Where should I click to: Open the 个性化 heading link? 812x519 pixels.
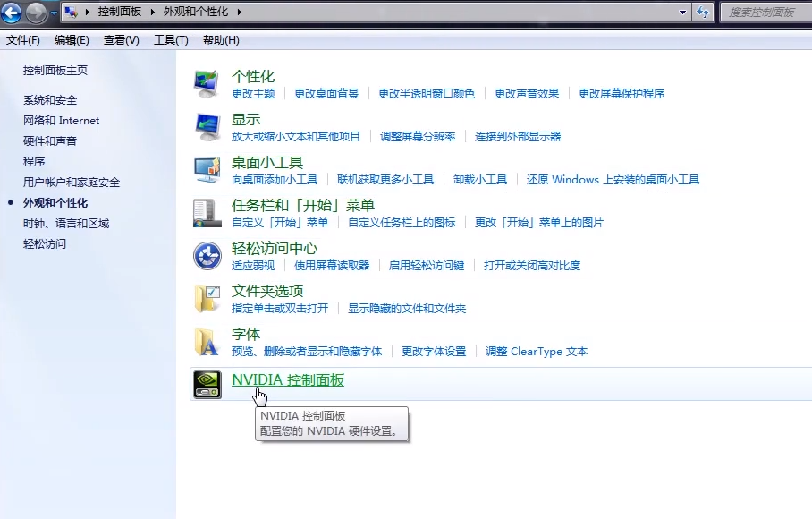tap(253, 77)
